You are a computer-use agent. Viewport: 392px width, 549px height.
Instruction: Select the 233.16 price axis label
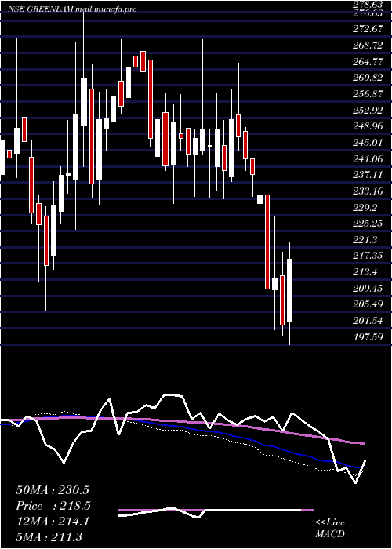(x=368, y=191)
